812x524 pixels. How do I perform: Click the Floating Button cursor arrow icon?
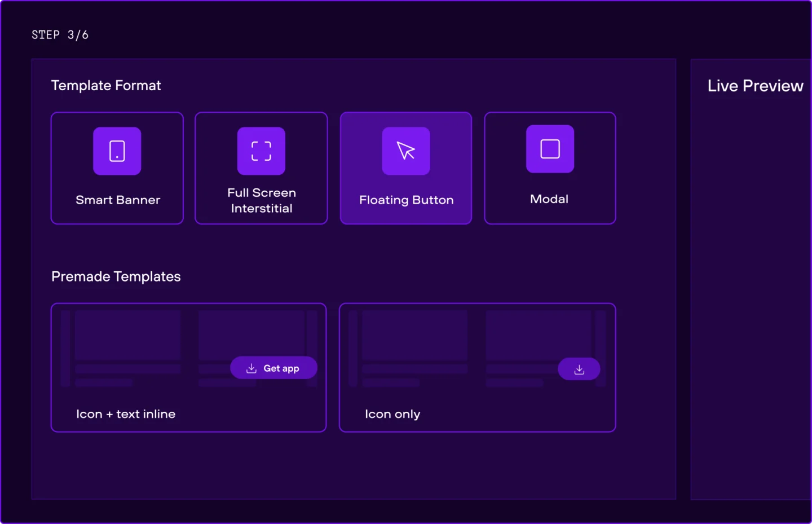405,151
